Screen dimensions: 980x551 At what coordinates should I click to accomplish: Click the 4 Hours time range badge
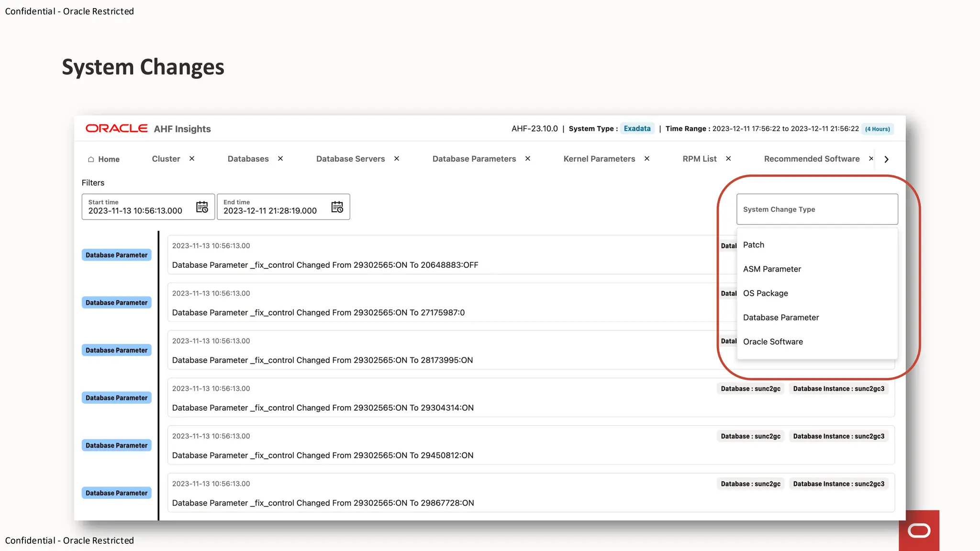877,129
